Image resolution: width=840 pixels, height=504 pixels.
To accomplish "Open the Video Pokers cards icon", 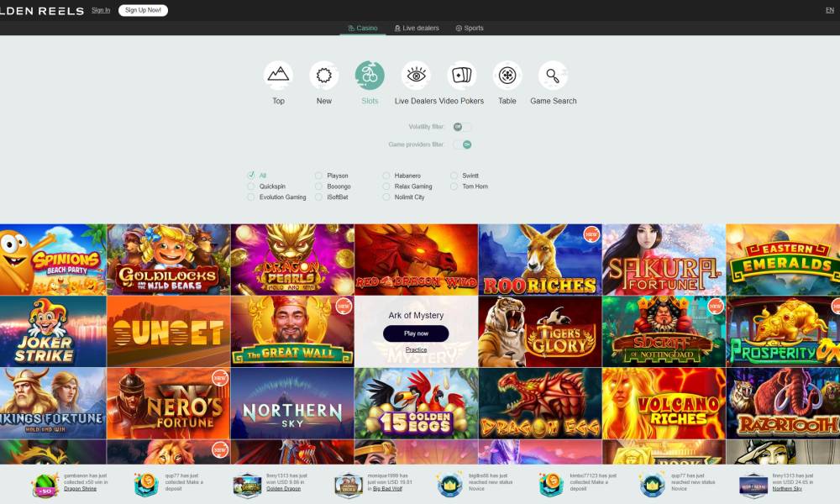I will (x=462, y=76).
